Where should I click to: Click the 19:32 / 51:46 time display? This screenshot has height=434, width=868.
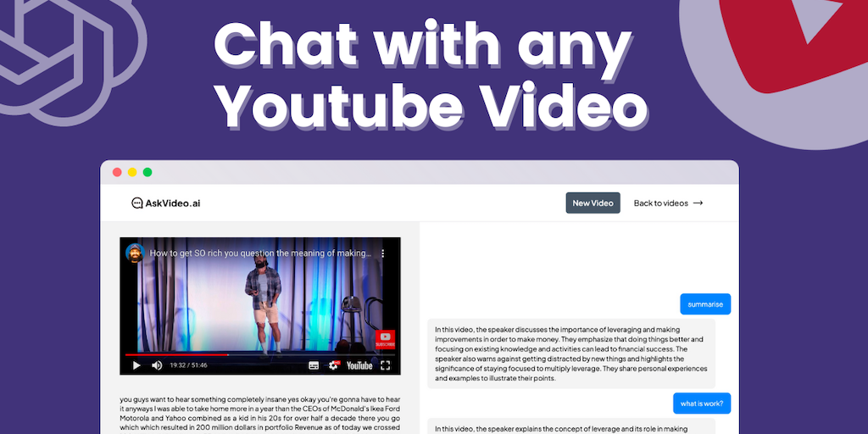188,365
